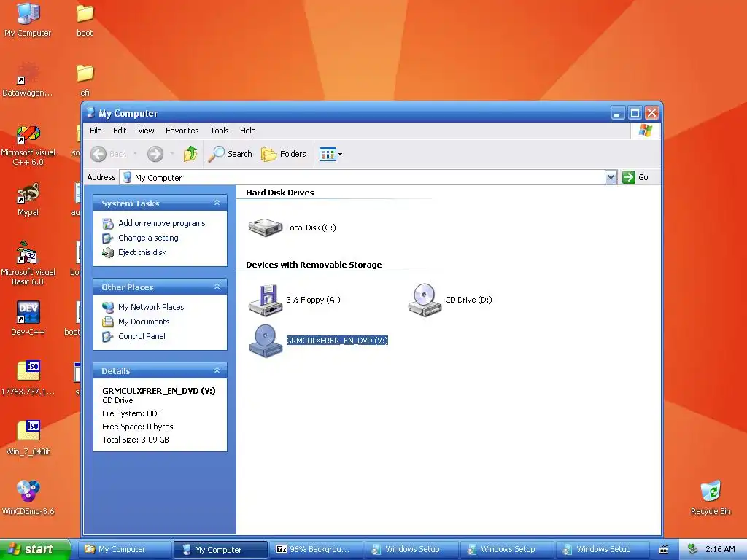747x560 pixels.
Task: Select the Recycle Bin desktop icon
Action: pyautogui.click(x=711, y=497)
